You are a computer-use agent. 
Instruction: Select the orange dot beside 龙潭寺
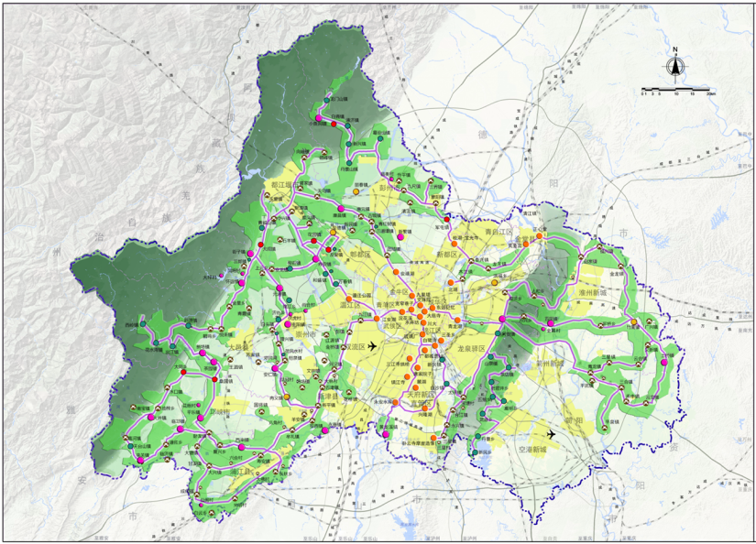coord(457,320)
